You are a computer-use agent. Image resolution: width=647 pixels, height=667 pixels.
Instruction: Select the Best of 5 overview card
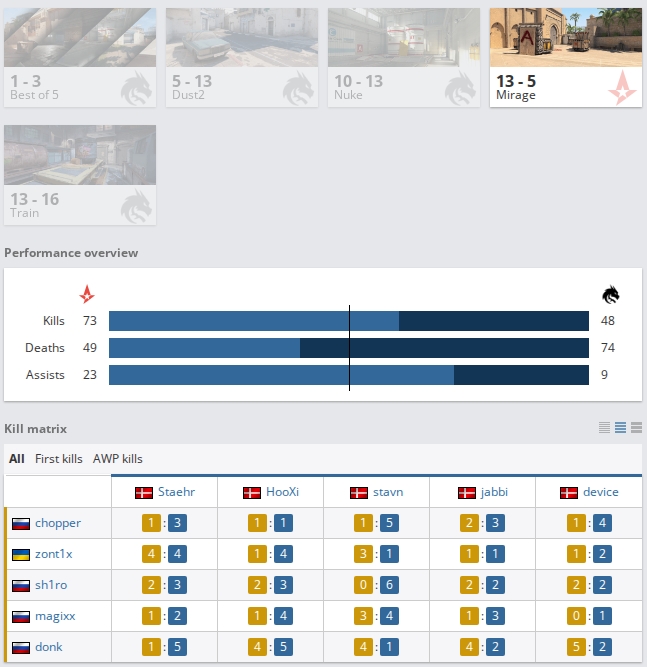coord(80,57)
